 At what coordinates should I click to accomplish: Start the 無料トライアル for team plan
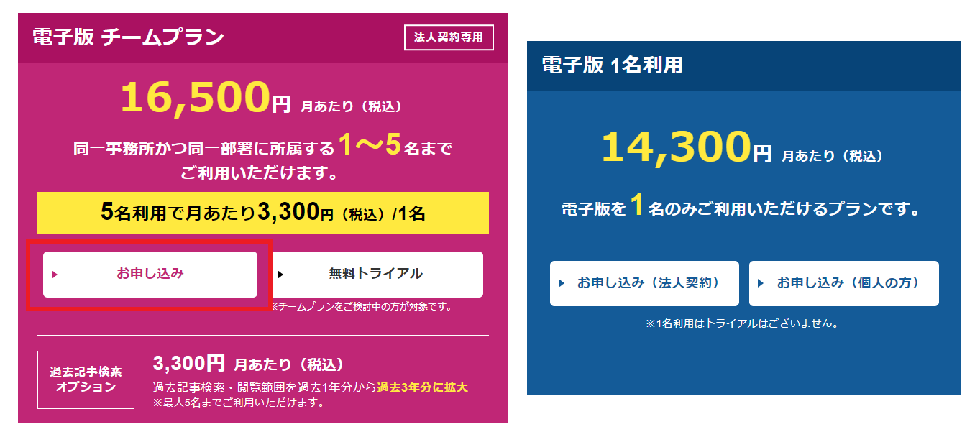pyautogui.click(x=377, y=274)
